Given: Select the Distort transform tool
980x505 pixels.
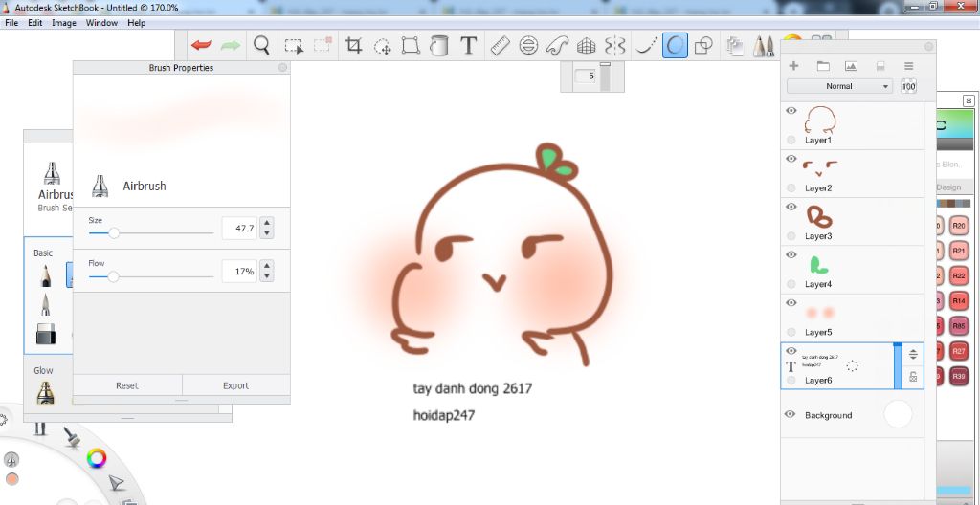Looking at the screenshot, I should [411, 46].
